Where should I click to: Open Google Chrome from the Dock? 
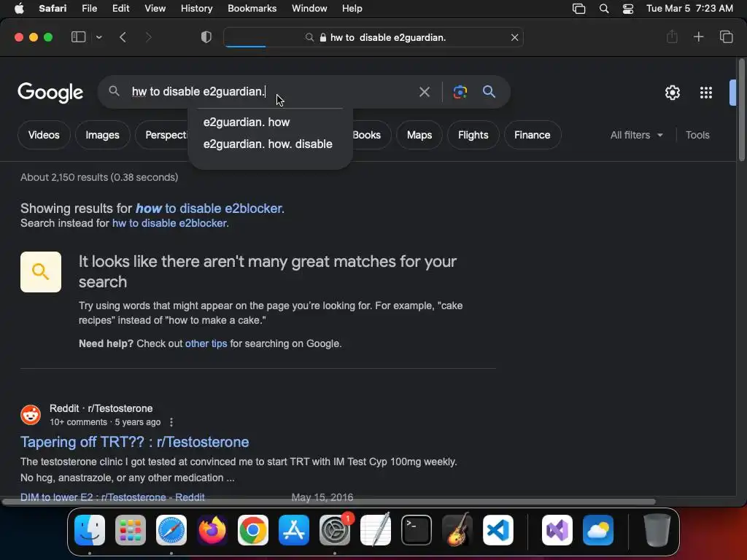pyautogui.click(x=253, y=530)
